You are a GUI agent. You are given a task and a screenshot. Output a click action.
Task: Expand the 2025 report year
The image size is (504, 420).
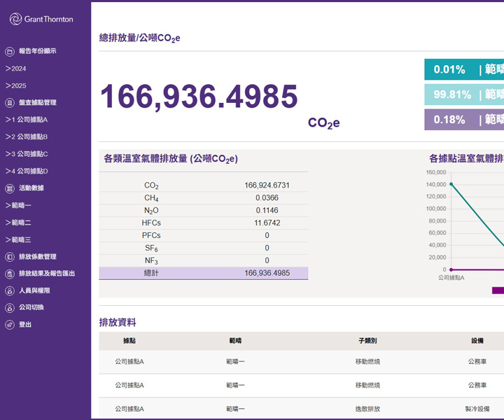tap(16, 85)
